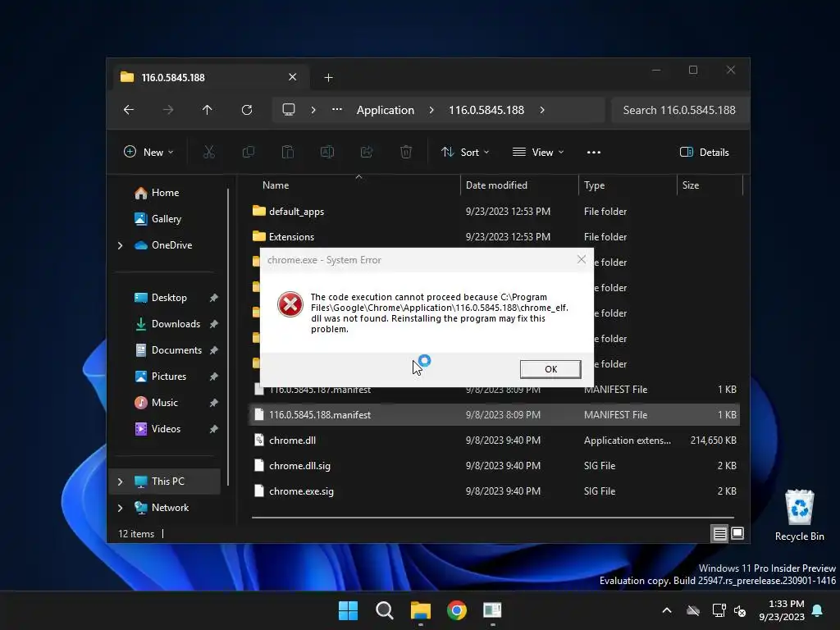
Task: Switch to details list view layout
Action: click(x=719, y=533)
